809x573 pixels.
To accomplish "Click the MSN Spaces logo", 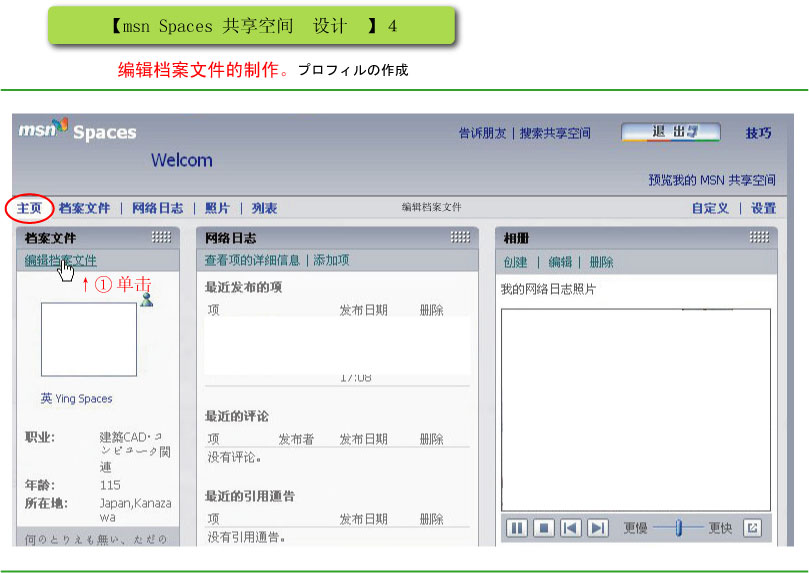I will click(x=77, y=130).
